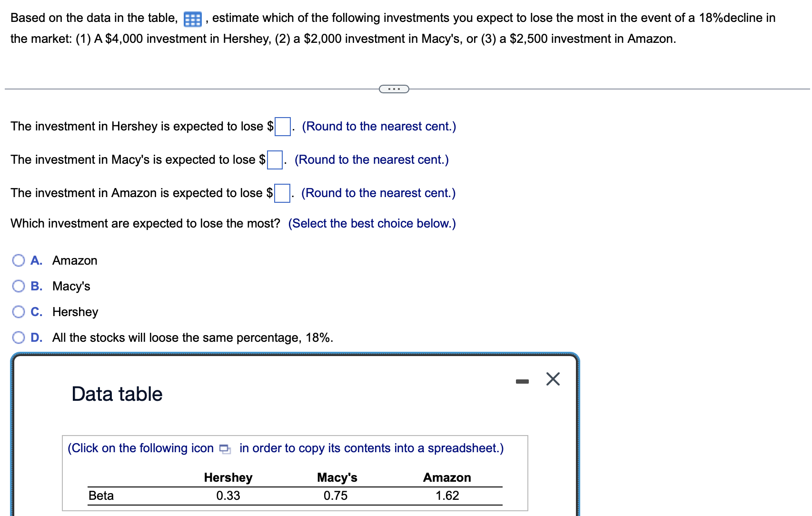
Task: Click the answer box for Hershey's expected loss
Action: click(x=283, y=127)
